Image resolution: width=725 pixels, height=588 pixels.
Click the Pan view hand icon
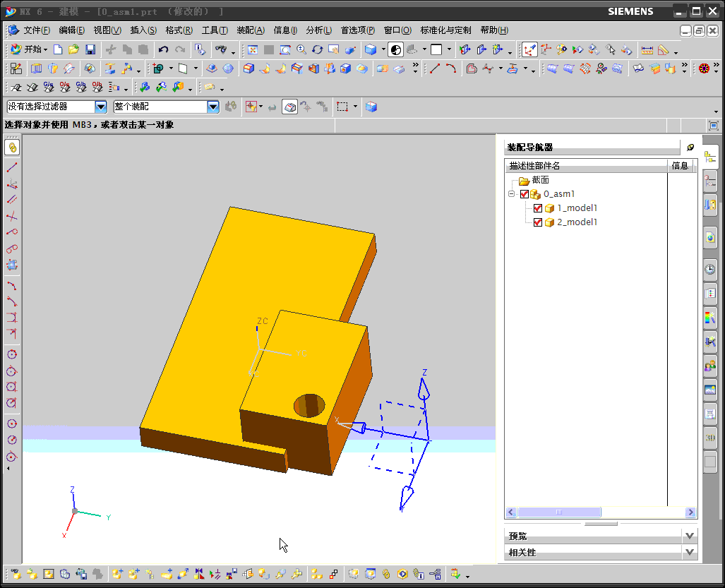pyautogui.click(x=333, y=49)
